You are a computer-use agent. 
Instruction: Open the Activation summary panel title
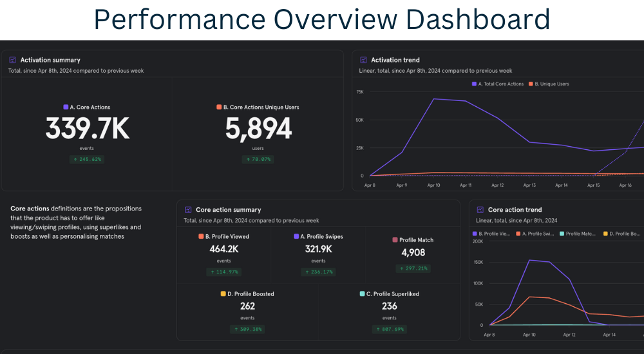50,60
